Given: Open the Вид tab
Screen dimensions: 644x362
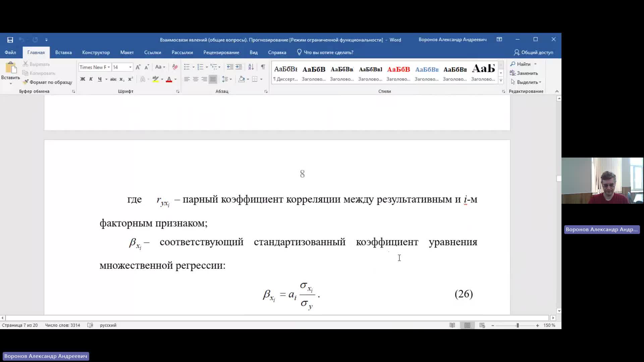Looking at the screenshot, I should tap(254, 53).
